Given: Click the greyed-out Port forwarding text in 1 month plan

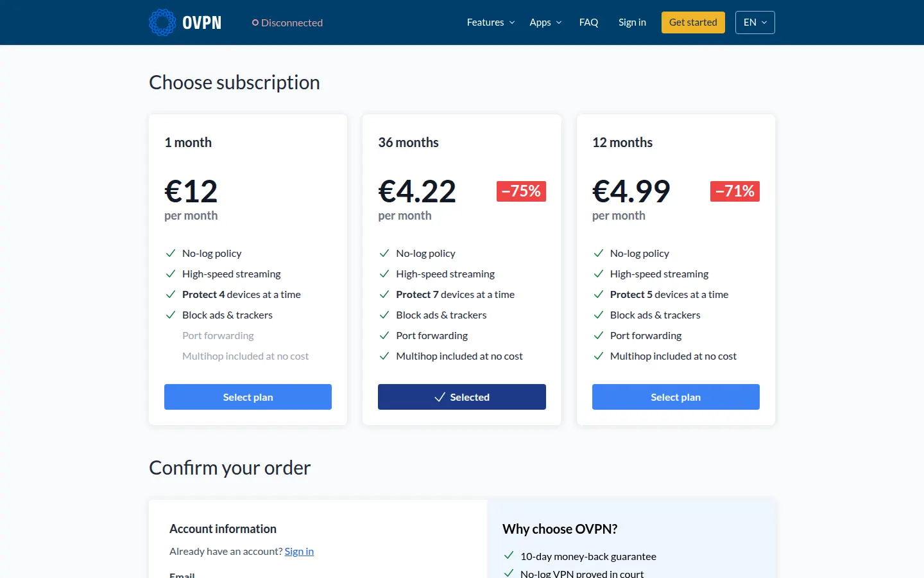Looking at the screenshot, I should 218,336.
